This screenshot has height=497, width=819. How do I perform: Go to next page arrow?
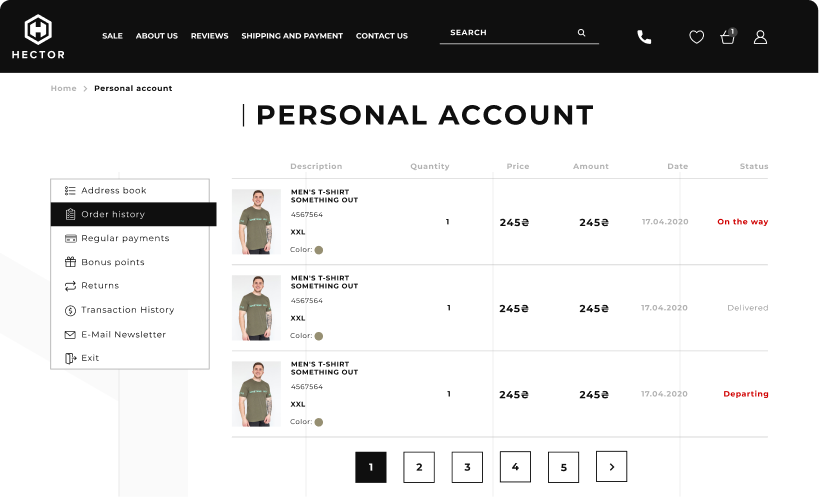(611, 467)
